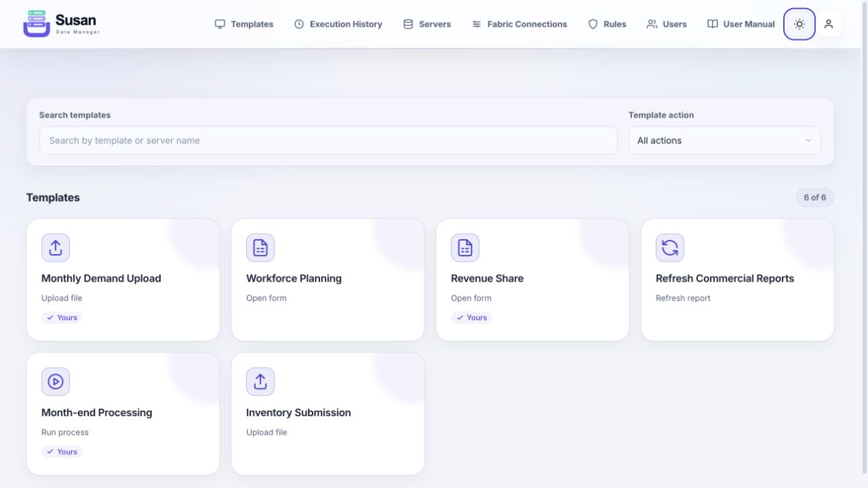Select the Month-end Processing template title
This screenshot has height=488, width=868.
tap(97, 412)
